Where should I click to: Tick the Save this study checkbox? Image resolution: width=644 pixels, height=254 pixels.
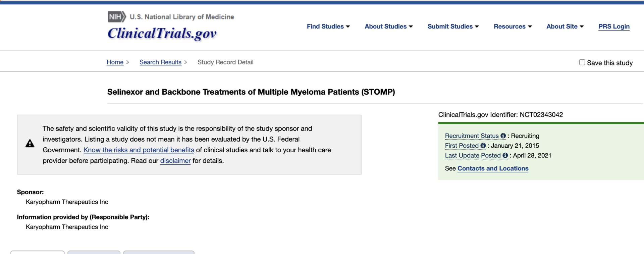point(582,62)
